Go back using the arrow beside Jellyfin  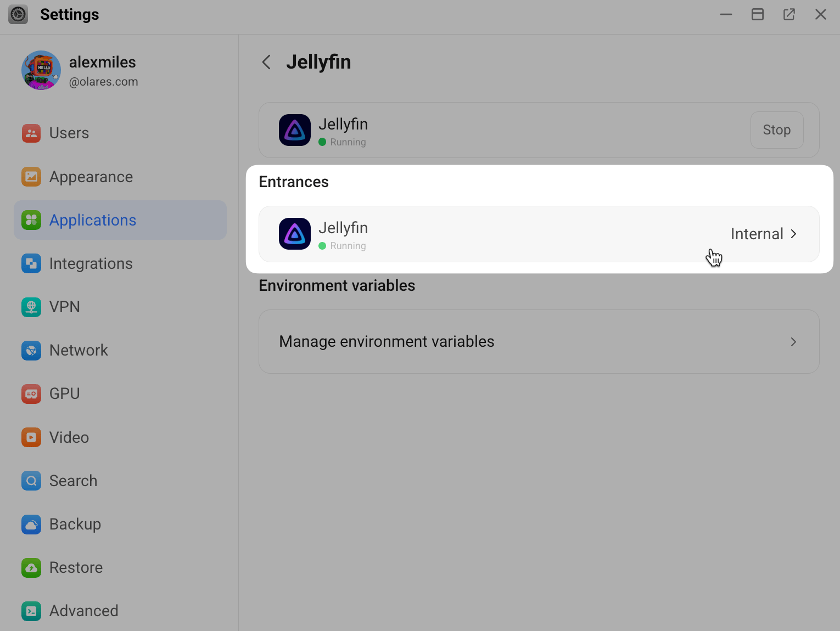(x=266, y=62)
